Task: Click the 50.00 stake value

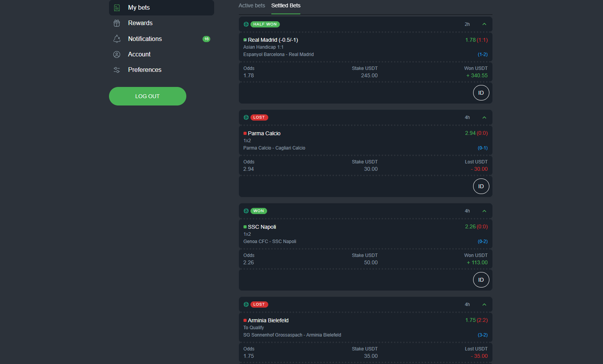Action: pyautogui.click(x=371, y=263)
